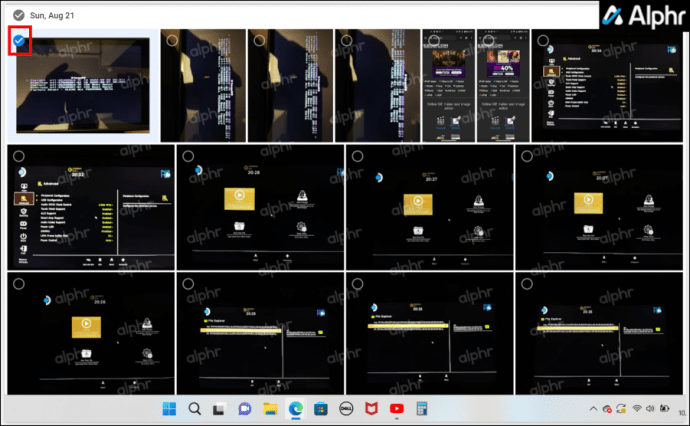The width and height of the screenshot is (690, 426).
Task: Open first bottom-row BIOS home photo
Action: pyautogui.click(x=91, y=333)
